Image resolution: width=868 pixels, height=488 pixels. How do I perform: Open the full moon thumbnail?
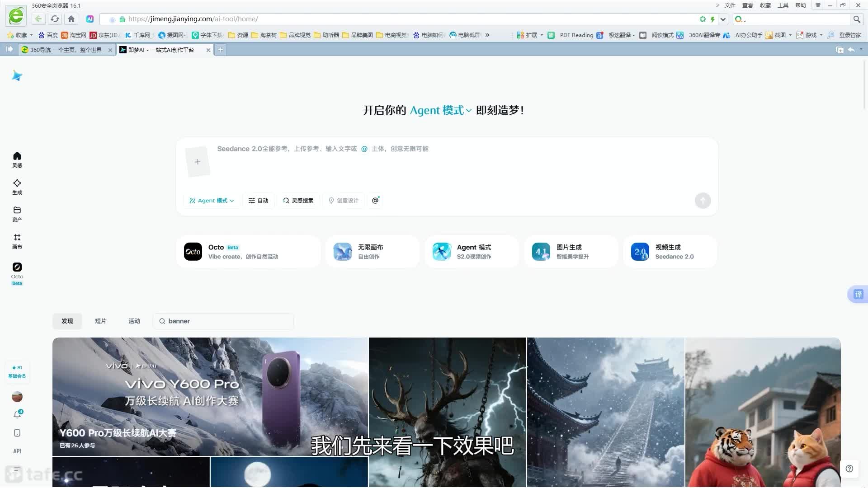[289, 472]
